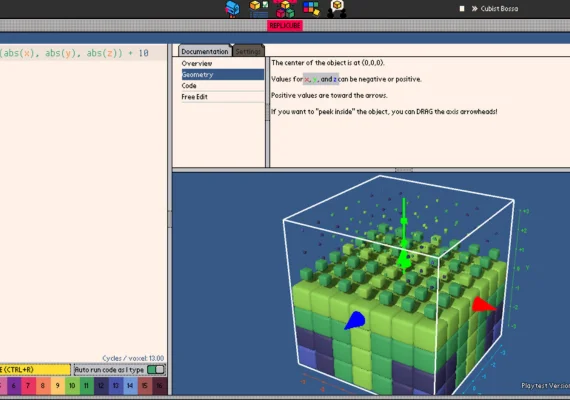570x400 pixels.
Task: Select the stacked colored cubes icon
Action: click(285, 9)
